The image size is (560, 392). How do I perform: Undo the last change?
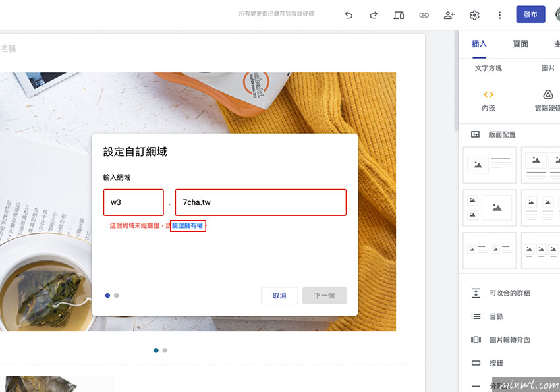349,15
